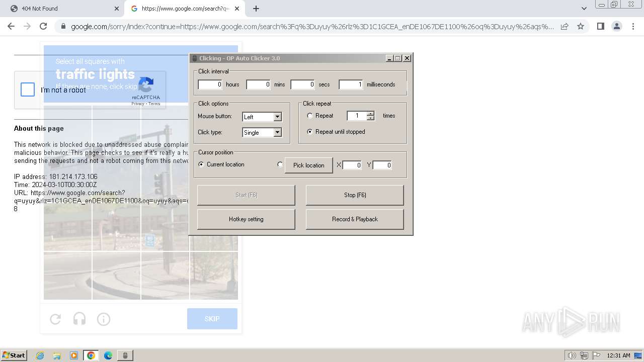Open File Explorer from the taskbar
The image size is (644, 362).
[x=57, y=355]
